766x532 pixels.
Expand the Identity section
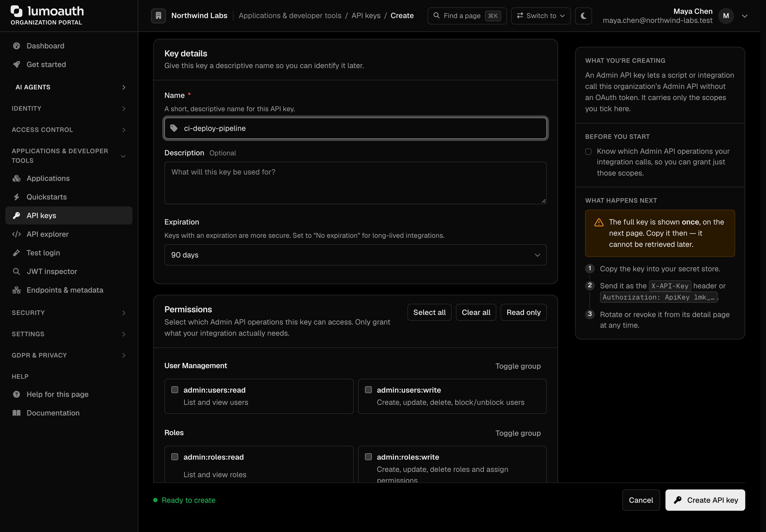(x=69, y=108)
